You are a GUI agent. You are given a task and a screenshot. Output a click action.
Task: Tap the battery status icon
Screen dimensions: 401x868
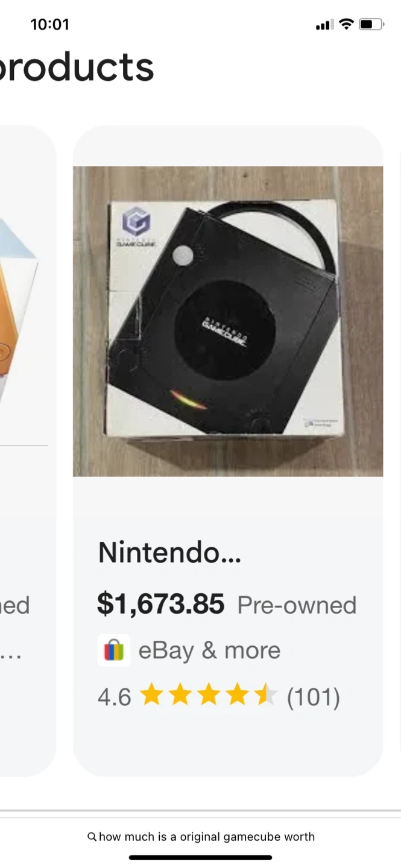[370, 24]
